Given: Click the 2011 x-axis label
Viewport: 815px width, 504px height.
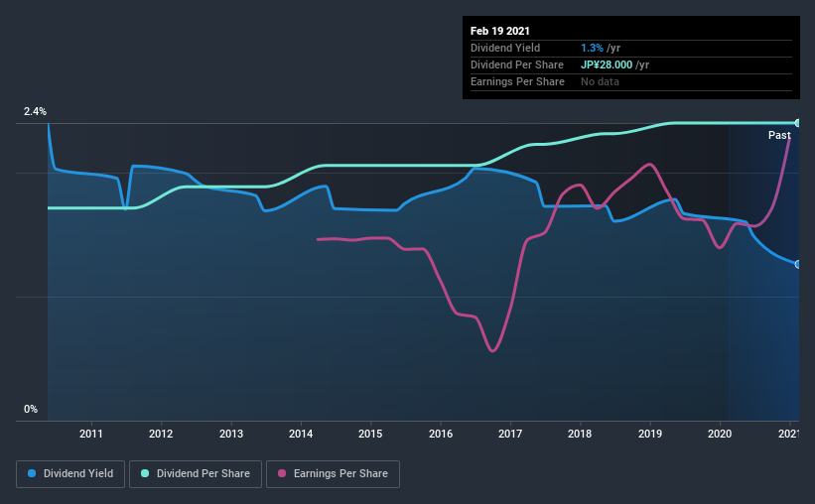Looking at the screenshot, I should click(x=91, y=434).
